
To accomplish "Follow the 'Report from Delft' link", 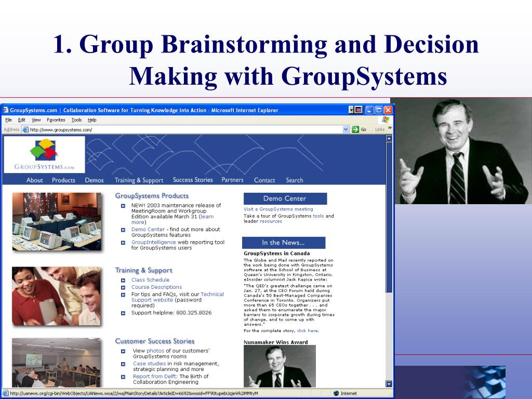I will (155, 377).
